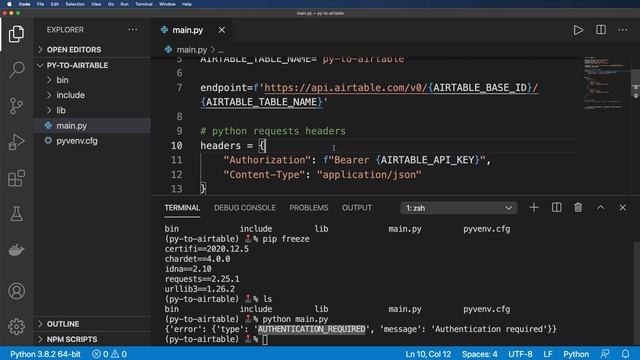The image size is (640, 360).
Task: Click the terminal prompt input line
Action: (265, 339)
